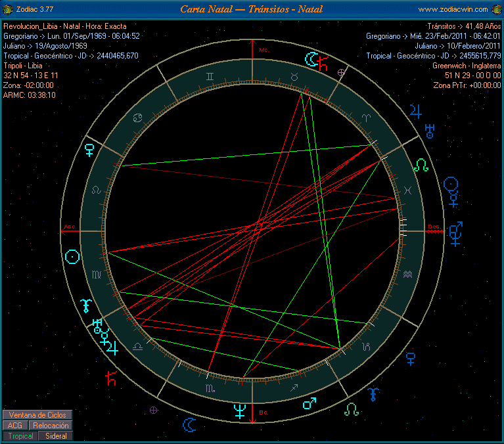Click the Scorpio sign on the zodiac ring

coord(210,389)
